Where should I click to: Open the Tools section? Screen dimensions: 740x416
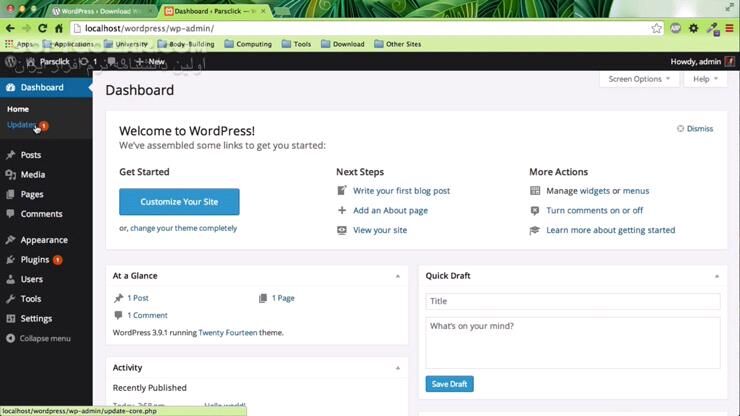pos(30,299)
